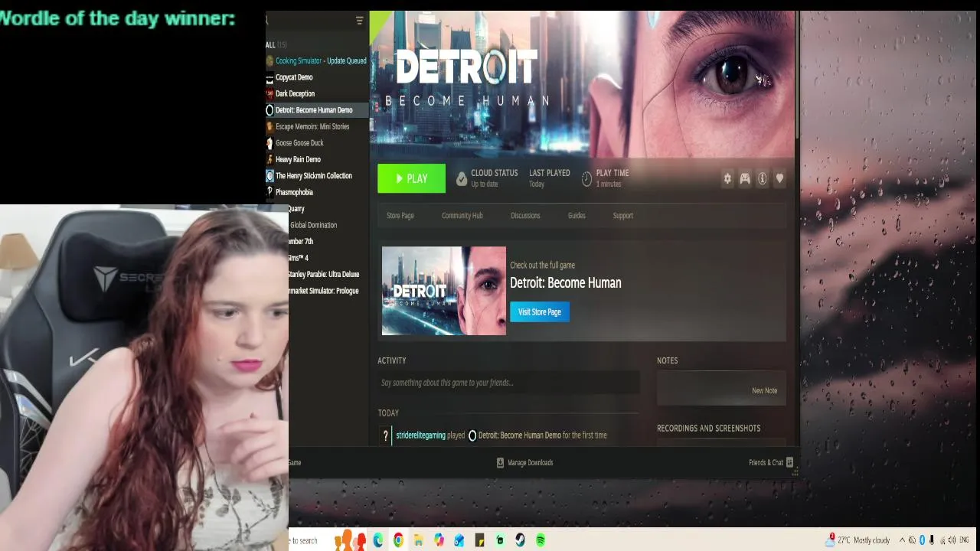Viewport: 980px width, 551px height.
Task: Click the volume speaker tray icon
Action: [952, 540]
